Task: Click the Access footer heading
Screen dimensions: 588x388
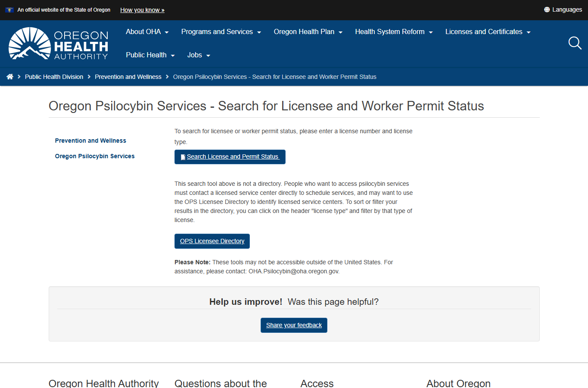Action: 317,383
